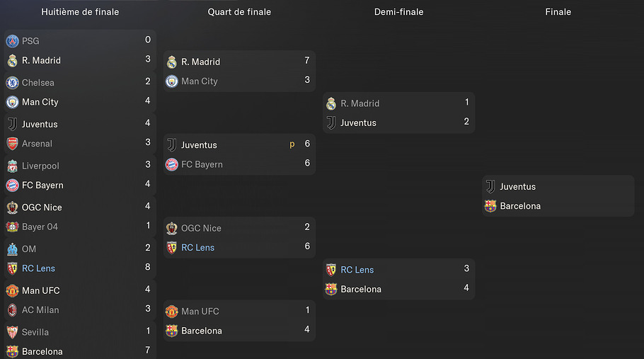Click the PSG club crest
644x359 pixels.
(x=12, y=41)
